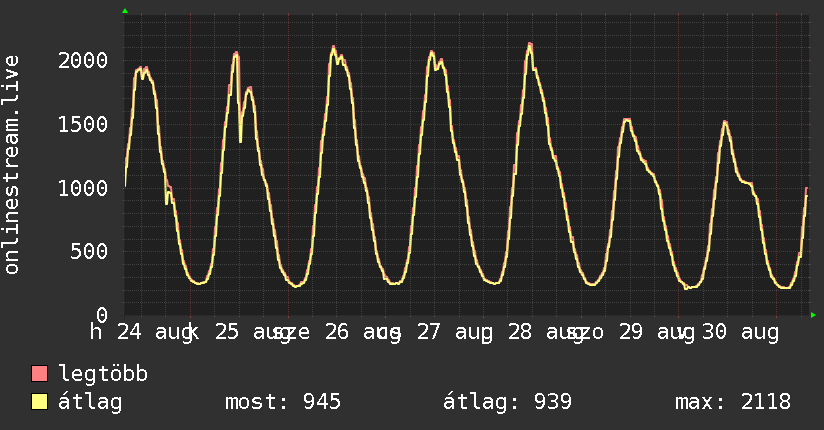Click the 'max: 2118' value

coord(733,402)
